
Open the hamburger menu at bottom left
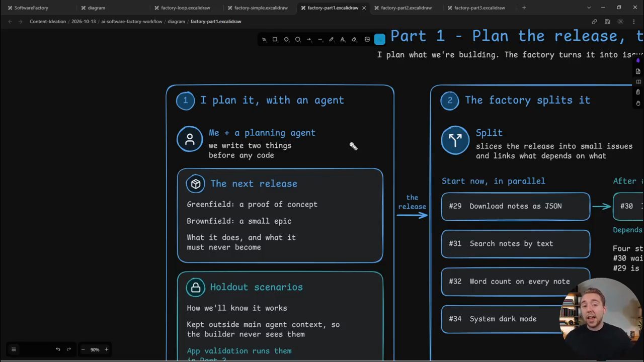coord(14,349)
